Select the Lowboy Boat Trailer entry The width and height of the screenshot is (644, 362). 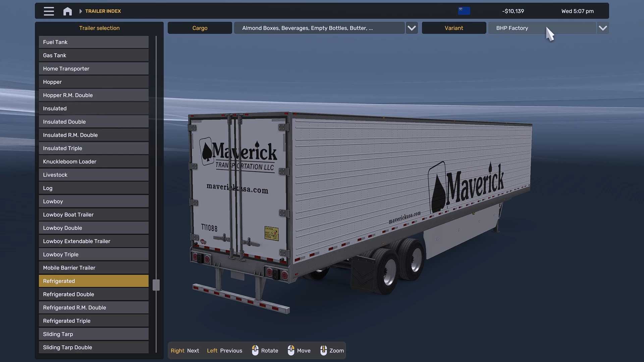(94, 215)
